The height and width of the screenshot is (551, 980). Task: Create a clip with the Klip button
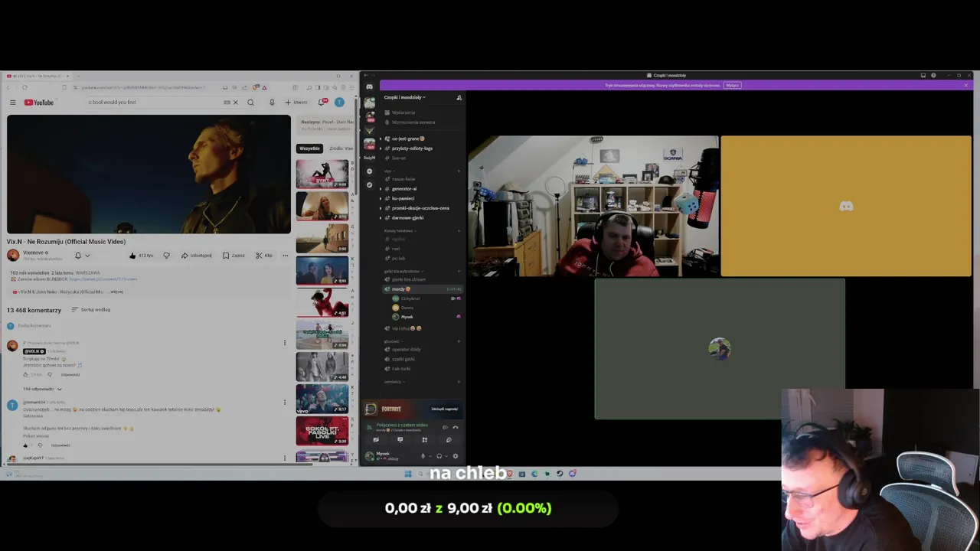264,256
